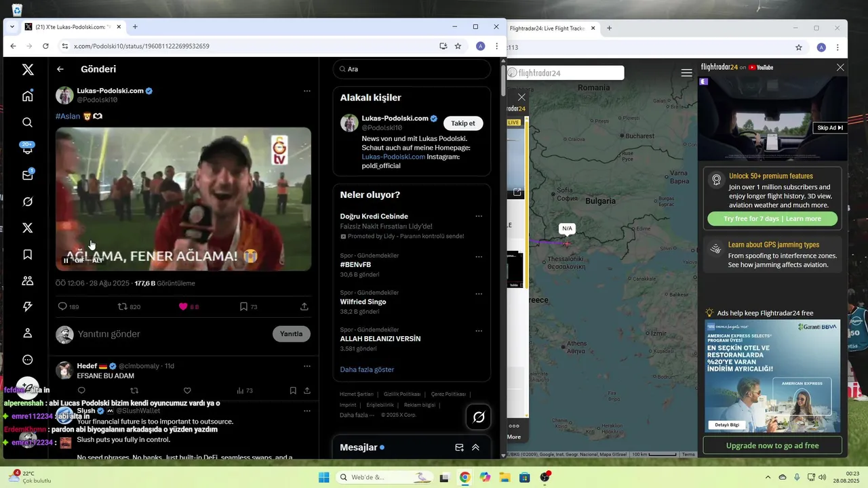
Task: Open Detaylı Bilgi on Garanti BBVA ad
Action: 727,425
